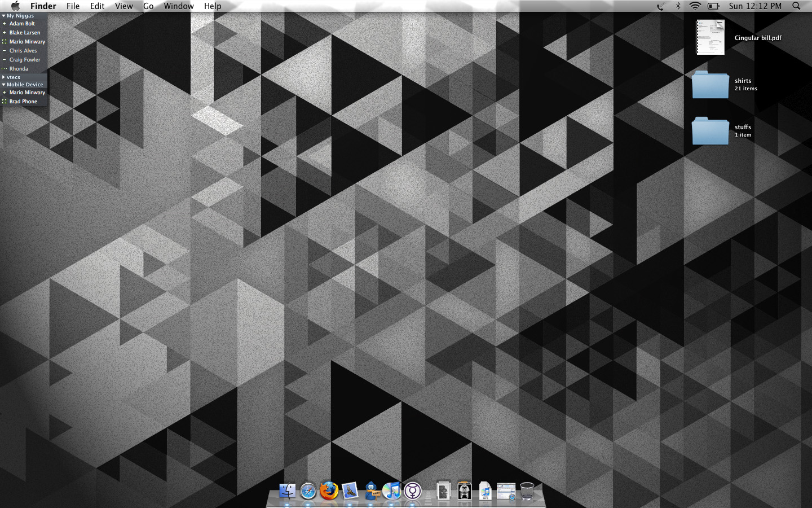
Task: Open the web page document in dock
Action: point(506,491)
